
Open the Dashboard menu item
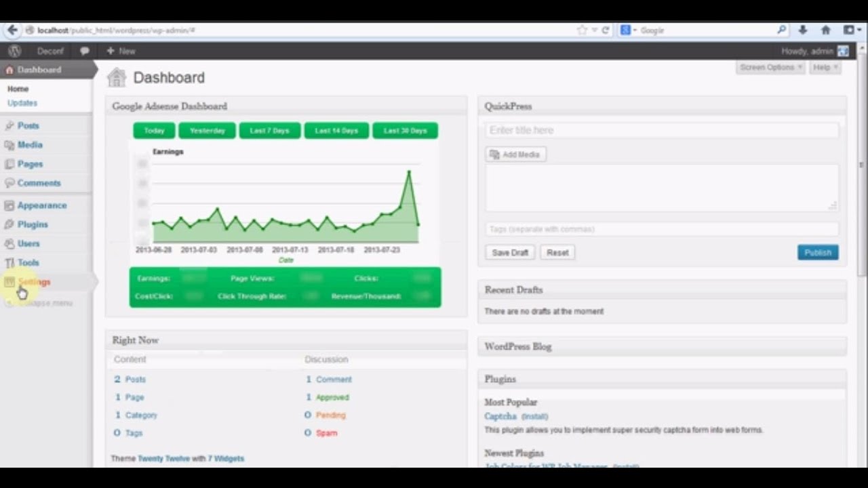point(46,70)
